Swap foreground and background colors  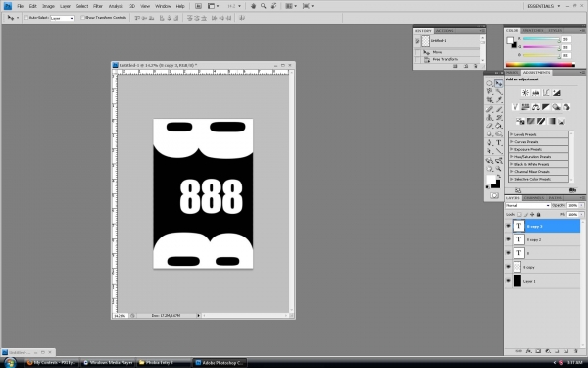coord(499,176)
